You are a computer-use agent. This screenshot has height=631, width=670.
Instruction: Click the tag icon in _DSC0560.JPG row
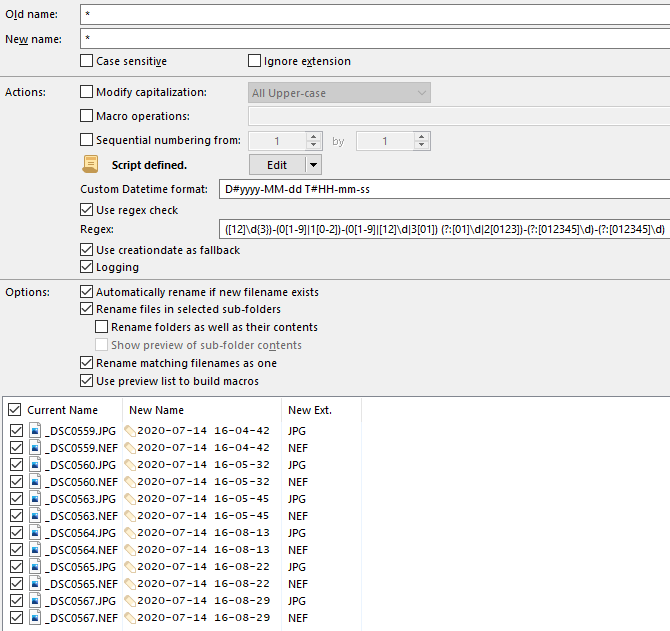click(130, 465)
